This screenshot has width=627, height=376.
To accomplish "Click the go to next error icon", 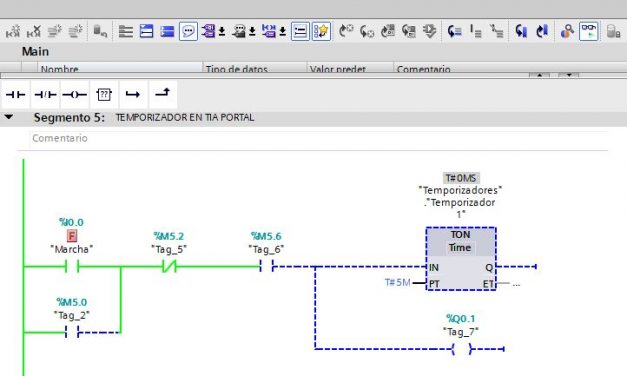I will 367,31.
